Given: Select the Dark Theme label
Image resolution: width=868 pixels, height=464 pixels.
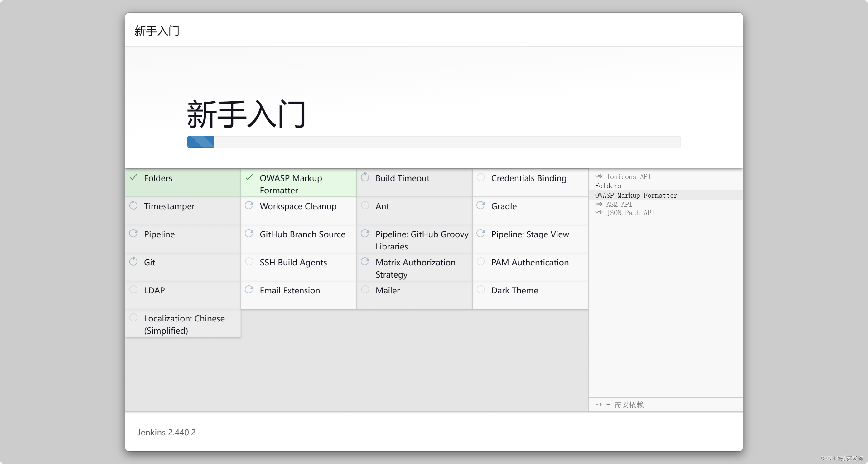Looking at the screenshot, I should coord(514,290).
